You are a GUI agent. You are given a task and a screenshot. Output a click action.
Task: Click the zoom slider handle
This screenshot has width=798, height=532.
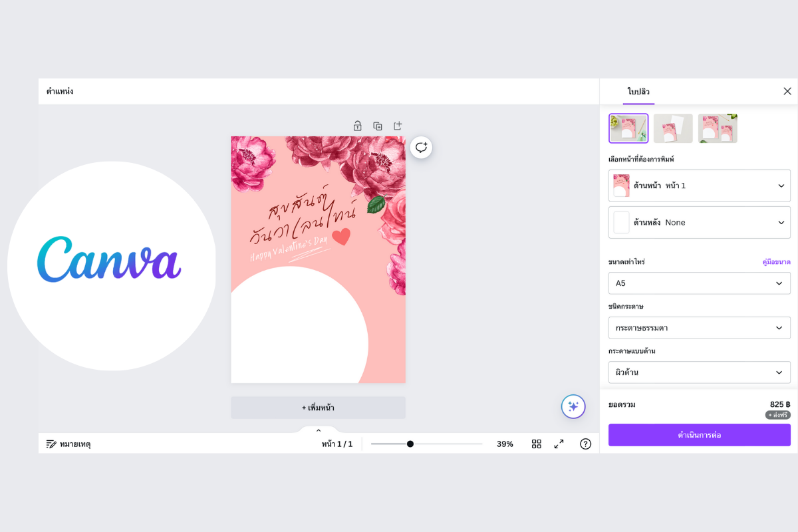410,444
